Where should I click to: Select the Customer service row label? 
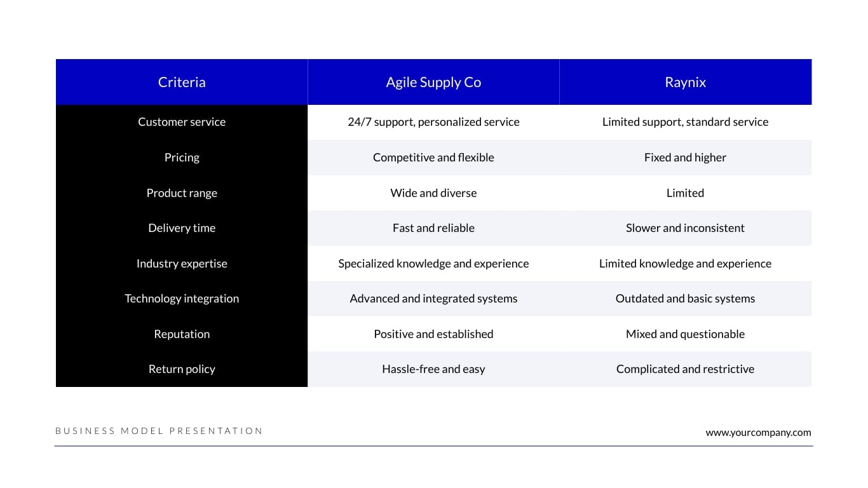[182, 122]
